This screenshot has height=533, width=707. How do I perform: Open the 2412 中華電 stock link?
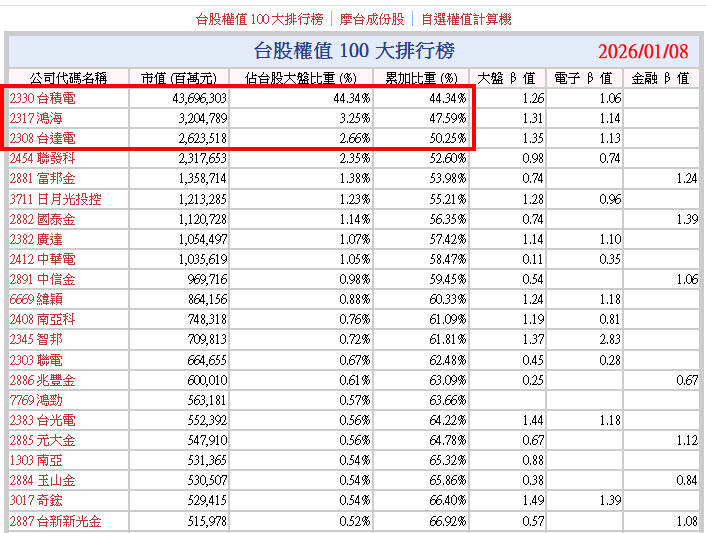[42, 259]
